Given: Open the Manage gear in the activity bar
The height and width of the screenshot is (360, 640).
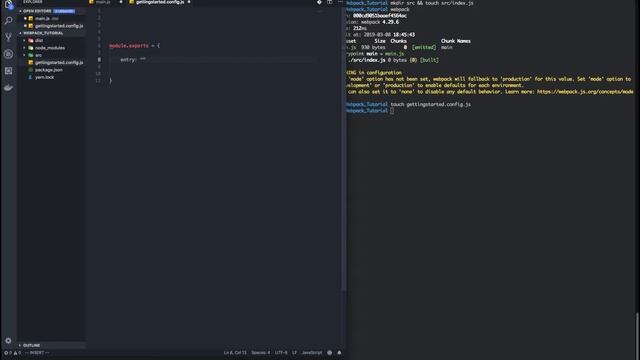Looking at the screenshot, I should (8, 340).
